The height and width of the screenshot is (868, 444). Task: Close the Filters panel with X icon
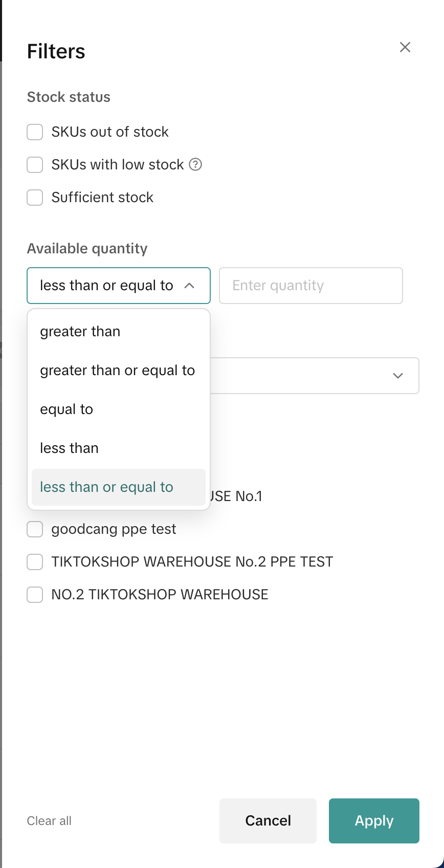(405, 48)
